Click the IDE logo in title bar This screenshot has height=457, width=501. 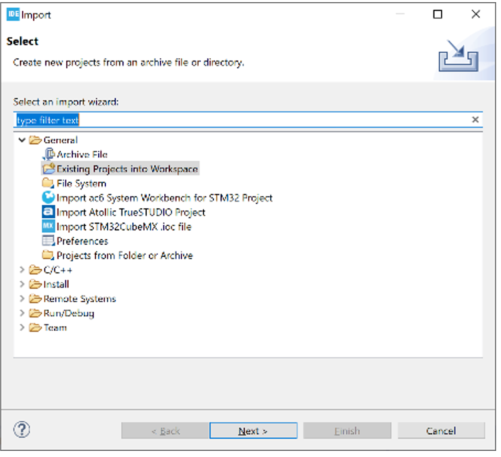(x=13, y=14)
